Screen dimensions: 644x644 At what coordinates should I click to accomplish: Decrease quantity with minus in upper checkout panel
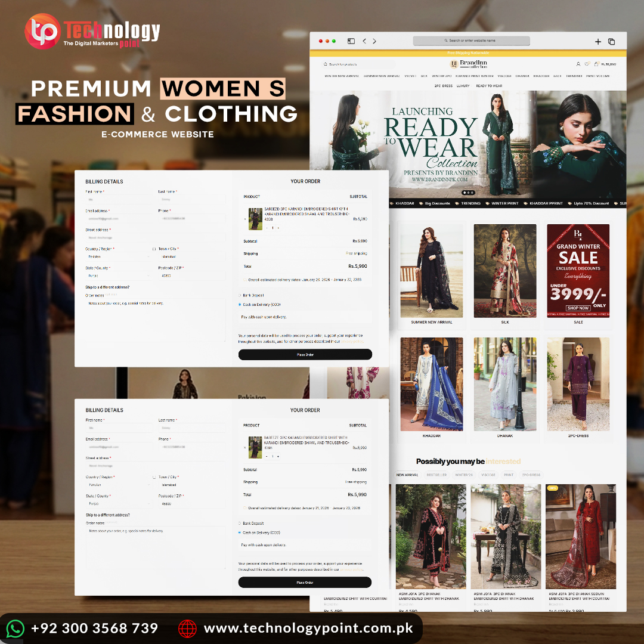pos(267,228)
